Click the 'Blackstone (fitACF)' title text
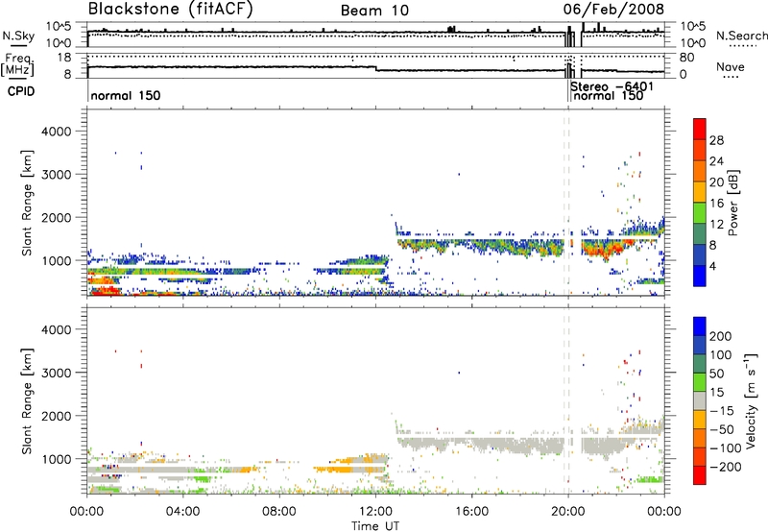Screen dimensions: 768x532 pyautogui.click(x=171, y=10)
